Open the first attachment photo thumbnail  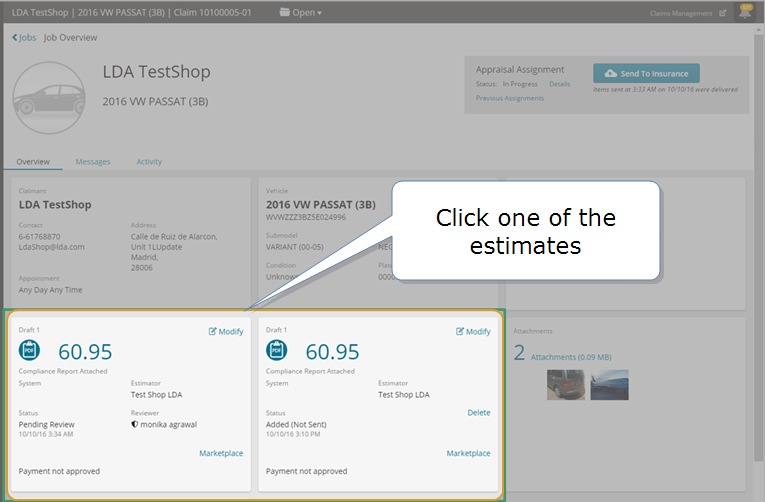[x=566, y=385]
